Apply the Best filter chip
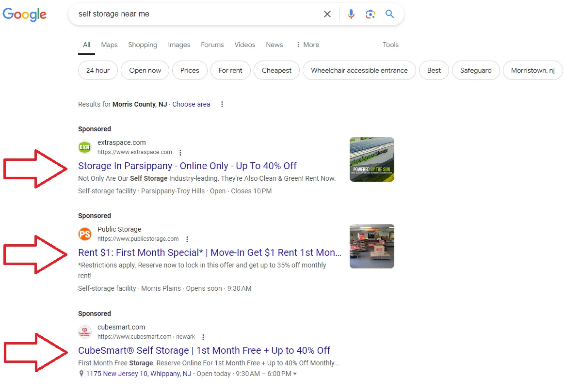 (x=434, y=71)
